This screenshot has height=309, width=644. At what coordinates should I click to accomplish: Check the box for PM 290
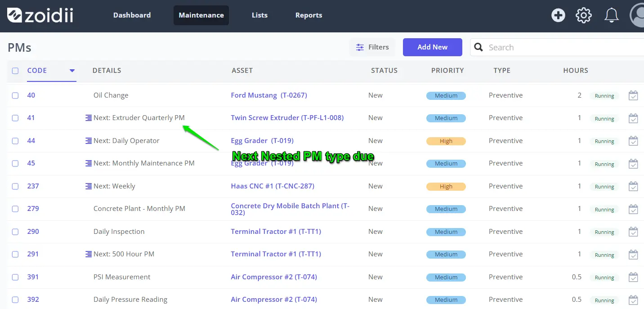[x=15, y=232]
